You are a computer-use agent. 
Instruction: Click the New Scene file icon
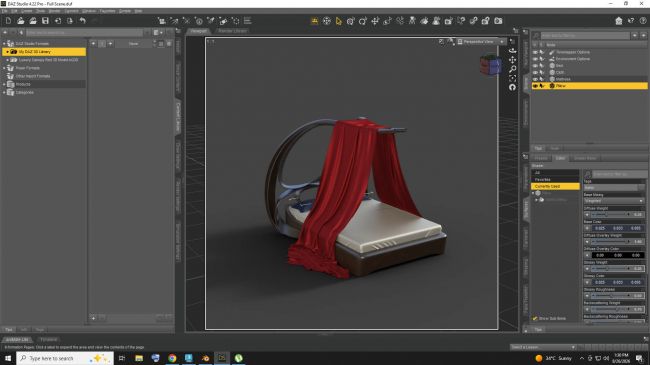click(x=8, y=21)
